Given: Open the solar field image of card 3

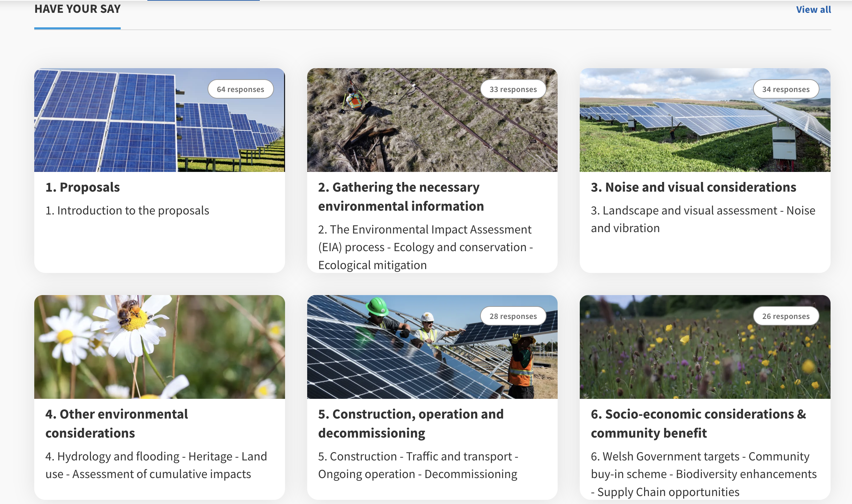Looking at the screenshot, I should (x=705, y=120).
